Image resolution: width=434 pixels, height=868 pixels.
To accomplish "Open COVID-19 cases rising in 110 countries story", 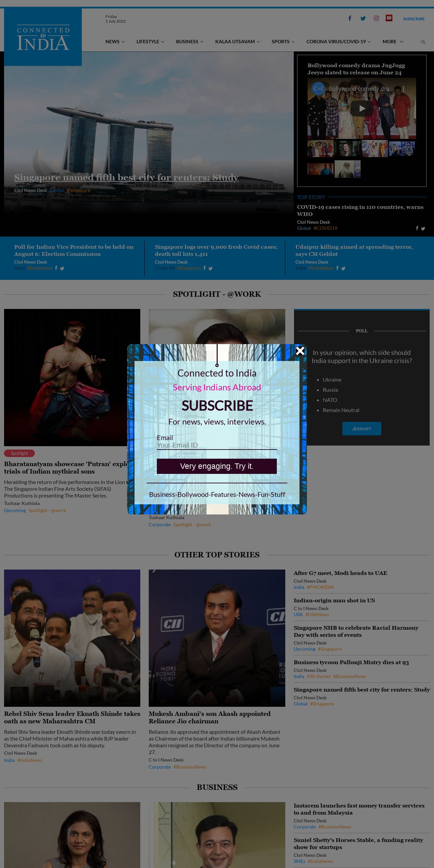I will click(x=360, y=211).
